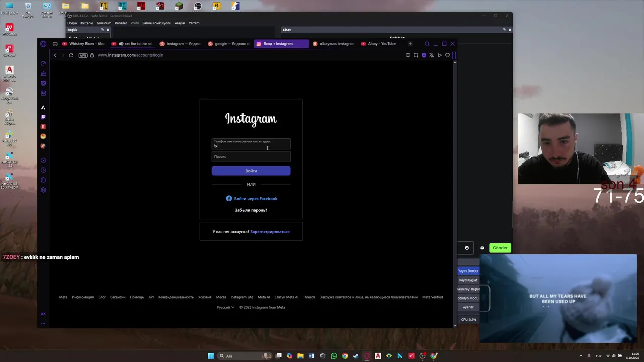644x362 pixels.
Task: Toggle the VPN badge in address bar
Action: click(83, 55)
